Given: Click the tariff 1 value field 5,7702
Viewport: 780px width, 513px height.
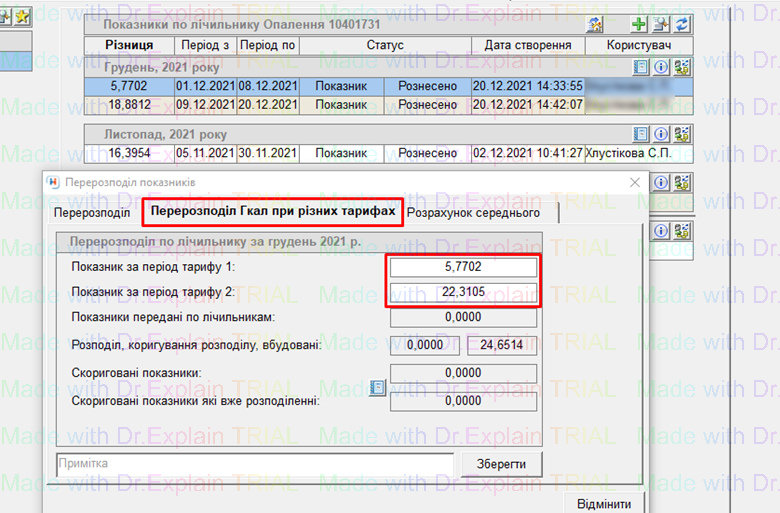Looking at the screenshot, I should point(463,268).
